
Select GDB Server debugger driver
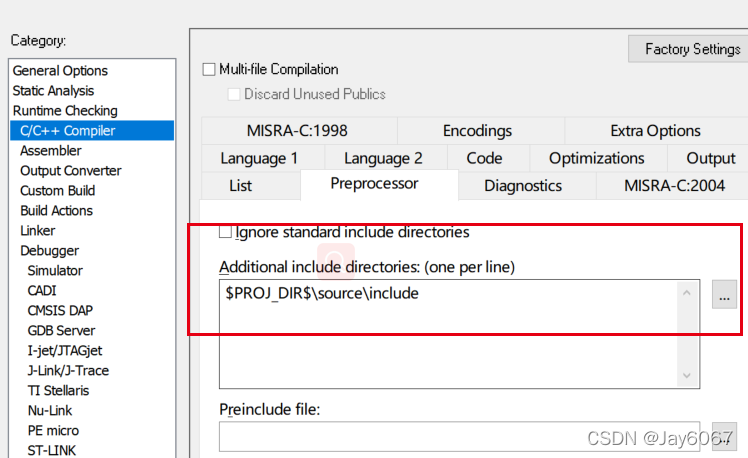61,331
